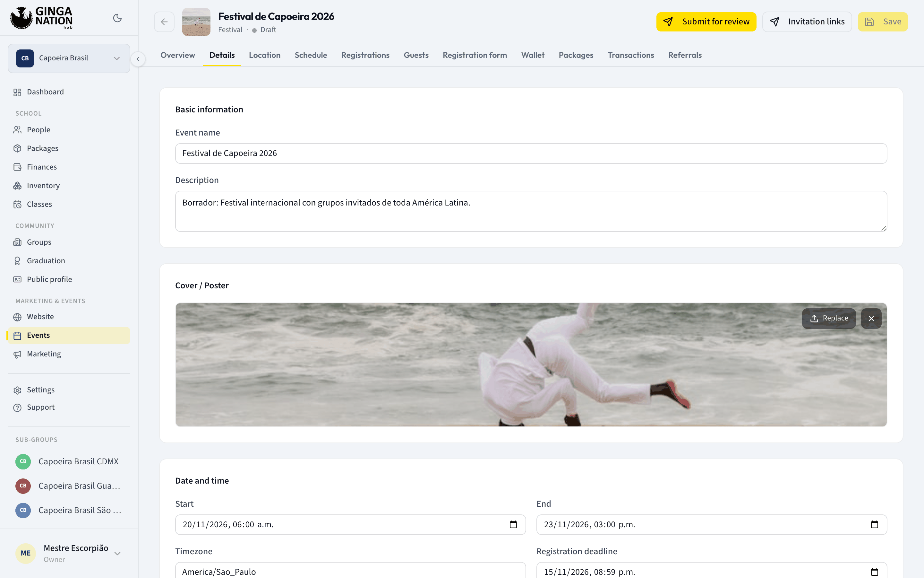Click the Timezone field
The width and height of the screenshot is (924, 578).
point(350,570)
